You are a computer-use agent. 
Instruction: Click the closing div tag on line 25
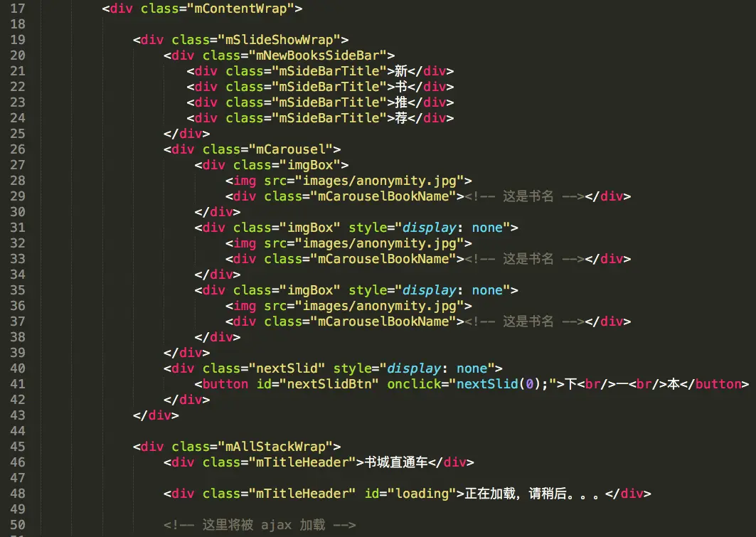tap(186, 134)
